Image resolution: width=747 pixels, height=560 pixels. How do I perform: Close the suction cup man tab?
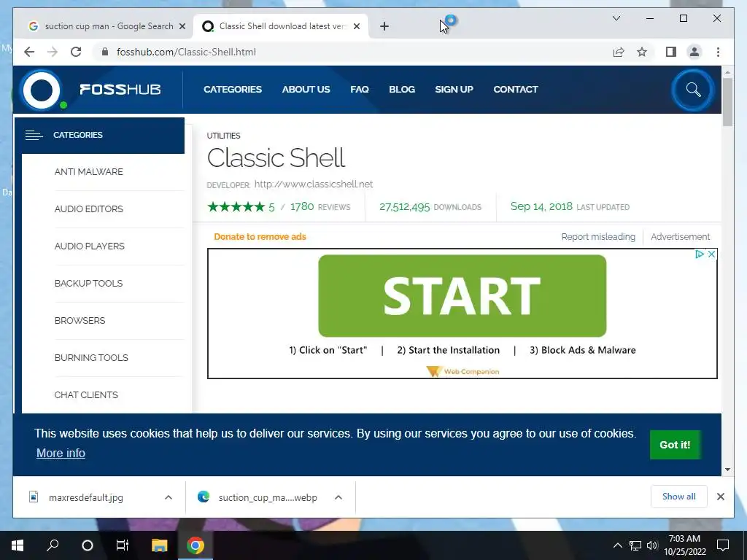[182, 26]
